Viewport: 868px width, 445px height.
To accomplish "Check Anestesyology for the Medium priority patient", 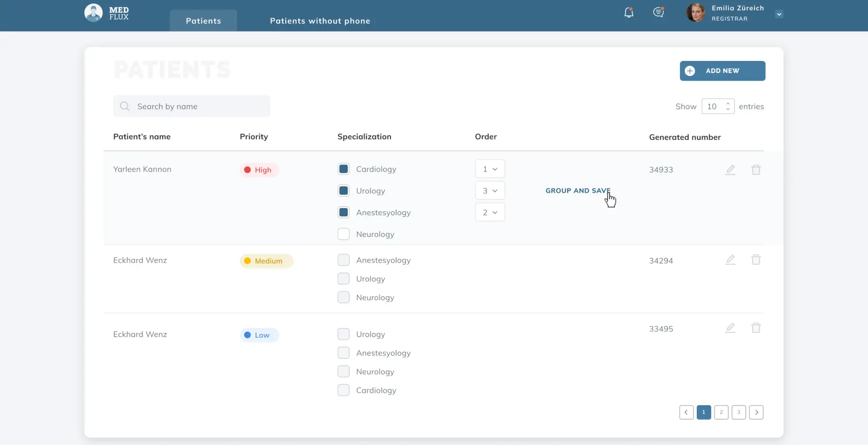I will 343,260.
